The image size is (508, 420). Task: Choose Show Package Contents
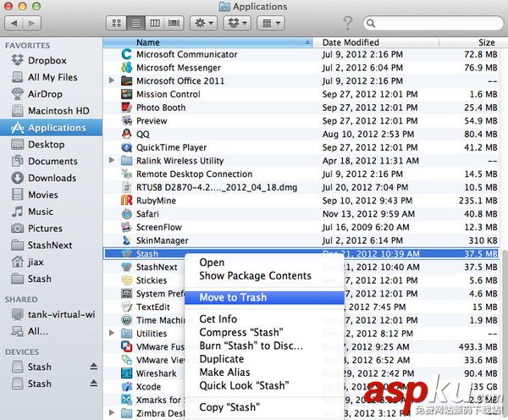pyautogui.click(x=264, y=276)
